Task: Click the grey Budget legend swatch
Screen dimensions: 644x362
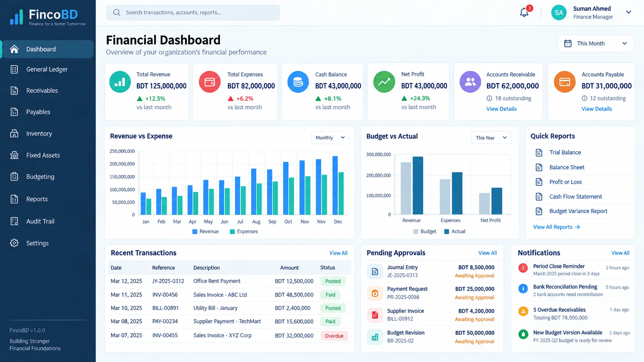Action: 416,232
